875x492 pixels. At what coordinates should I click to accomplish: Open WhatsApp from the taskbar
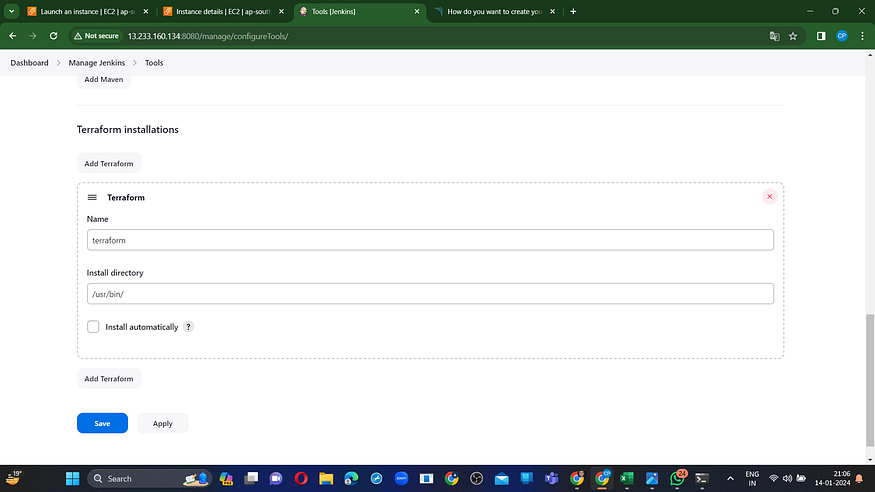pos(677,479)
